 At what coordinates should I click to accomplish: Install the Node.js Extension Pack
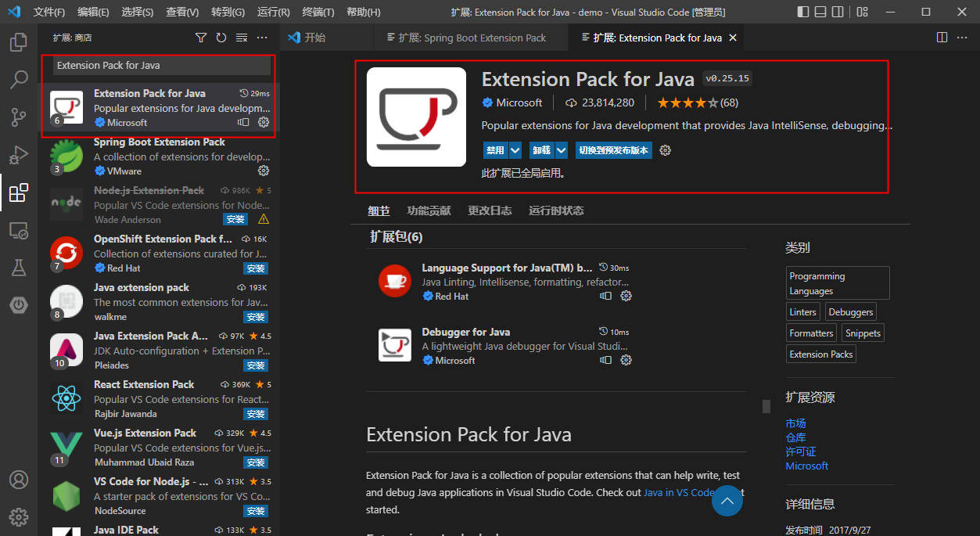point(235,219)
